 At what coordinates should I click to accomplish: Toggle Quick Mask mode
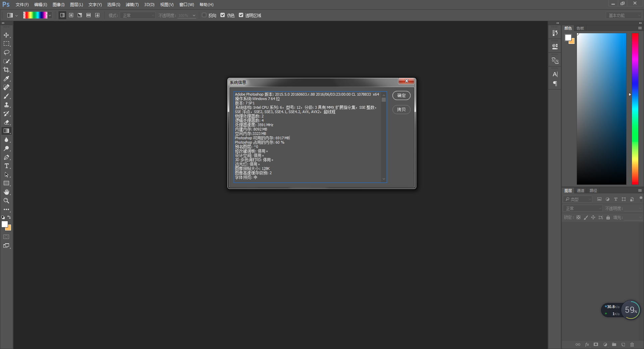pos(6,237)
